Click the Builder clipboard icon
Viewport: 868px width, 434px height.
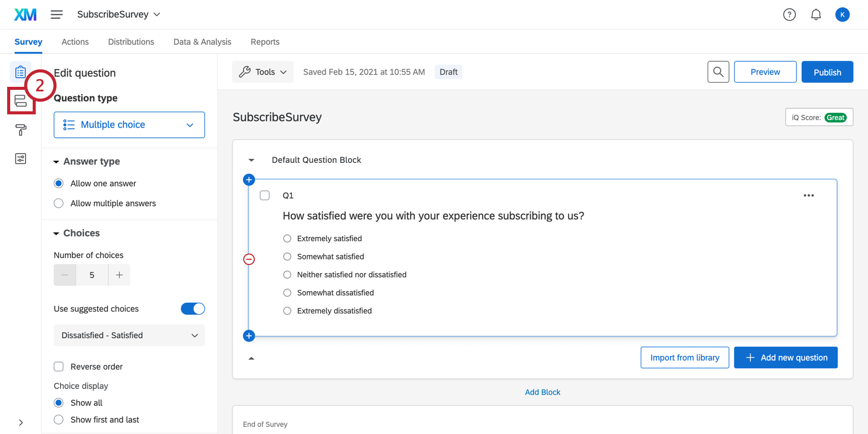[20, 72]
